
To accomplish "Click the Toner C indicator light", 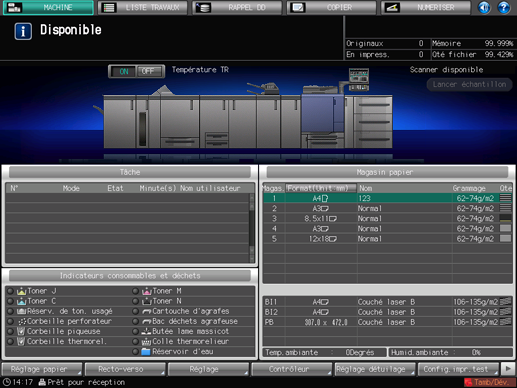I will [10, 301].
